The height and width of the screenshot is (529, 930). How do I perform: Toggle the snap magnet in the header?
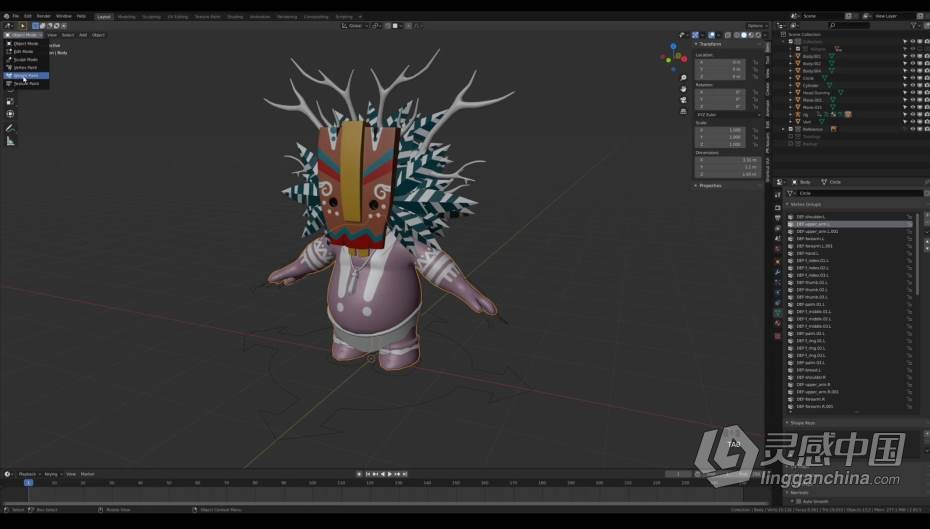pos(388,26)
